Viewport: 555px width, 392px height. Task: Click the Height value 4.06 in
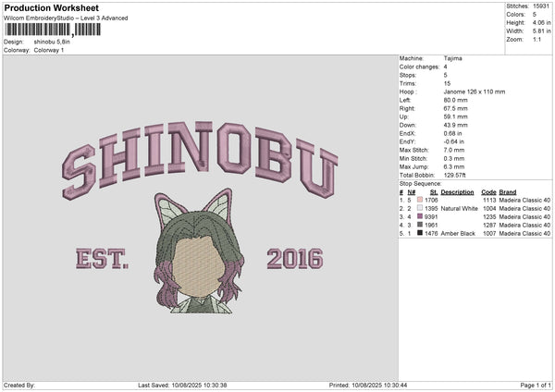pyautogui.click(x=541, y=22)
